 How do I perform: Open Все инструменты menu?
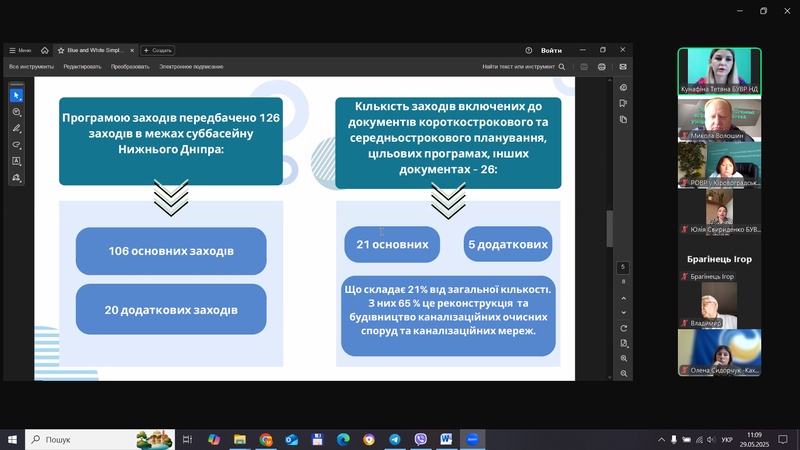click(31, 67)
